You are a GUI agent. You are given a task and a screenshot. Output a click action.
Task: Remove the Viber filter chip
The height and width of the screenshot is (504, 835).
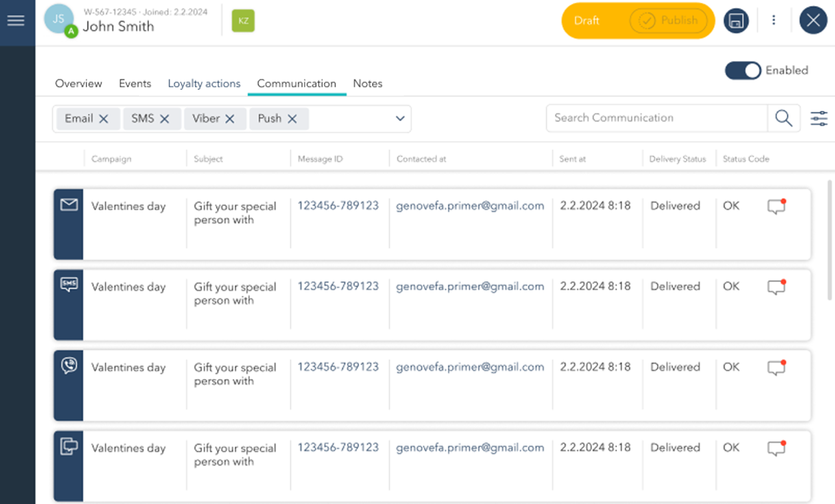tap(230, 119)
